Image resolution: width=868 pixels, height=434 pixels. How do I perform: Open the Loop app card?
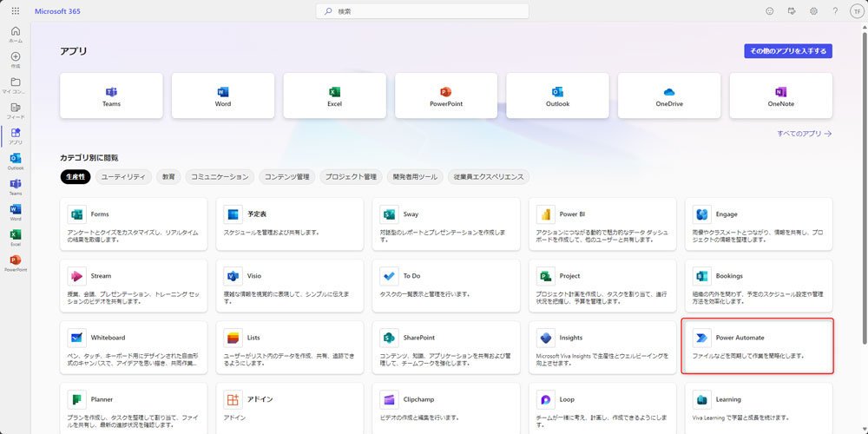click(x=602, y=409)
